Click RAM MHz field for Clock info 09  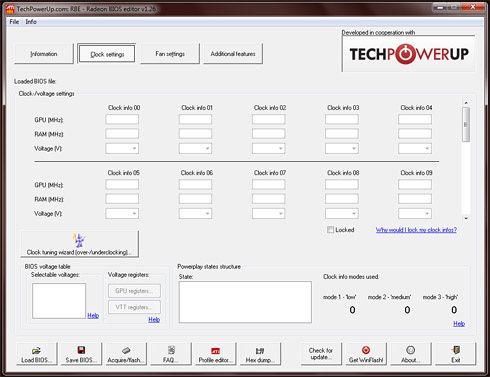415,199
